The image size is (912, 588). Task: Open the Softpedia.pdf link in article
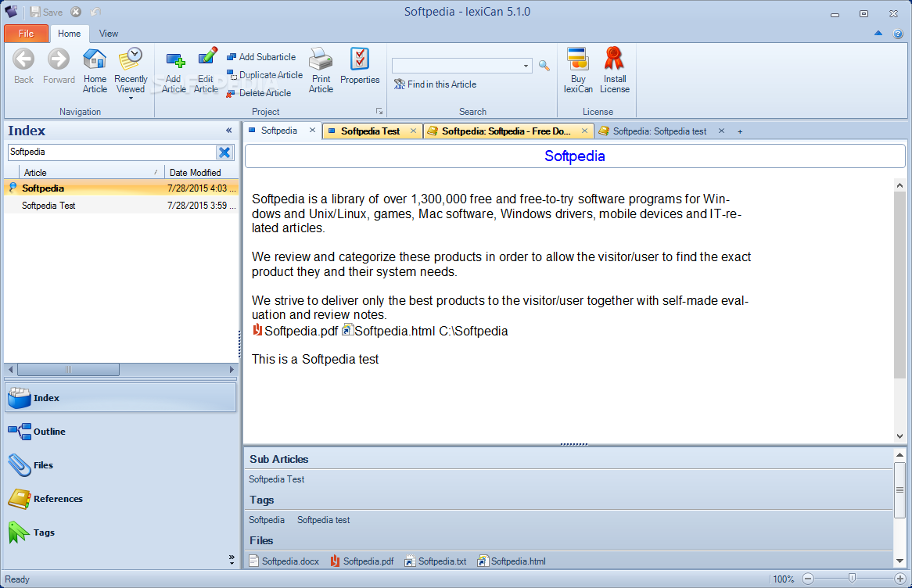[x=296, y=331]
